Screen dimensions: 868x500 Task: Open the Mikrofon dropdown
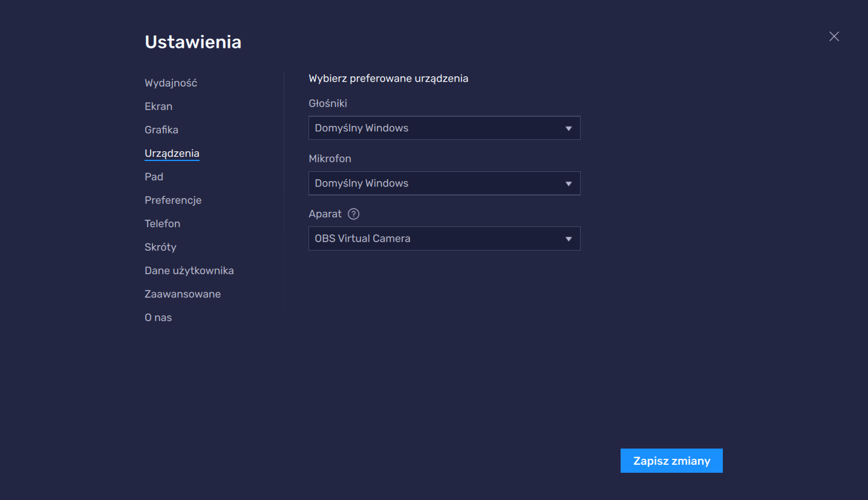click(445, 183)
